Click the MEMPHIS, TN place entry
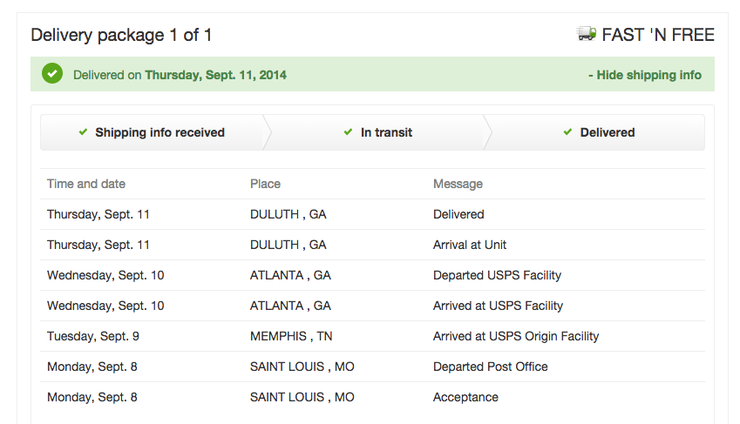 (291, 336)
